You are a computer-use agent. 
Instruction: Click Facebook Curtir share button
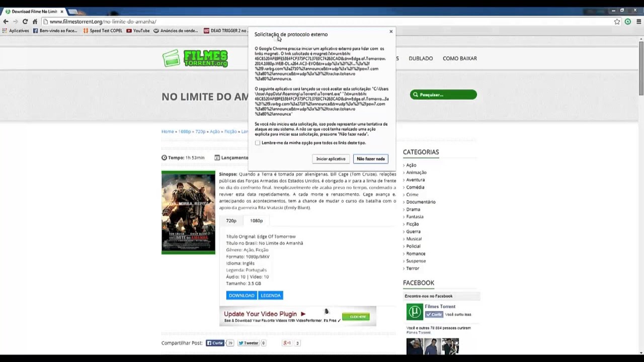(215, 343)
